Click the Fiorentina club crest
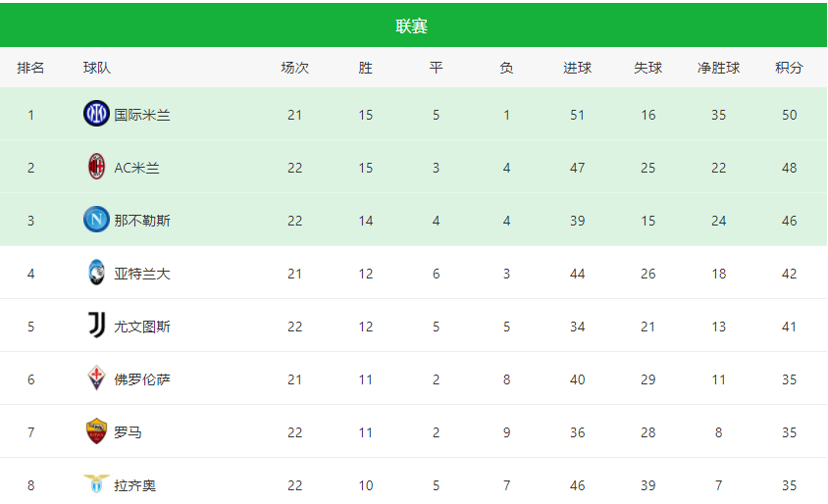The image size is (828, 504). click(97, 378)
